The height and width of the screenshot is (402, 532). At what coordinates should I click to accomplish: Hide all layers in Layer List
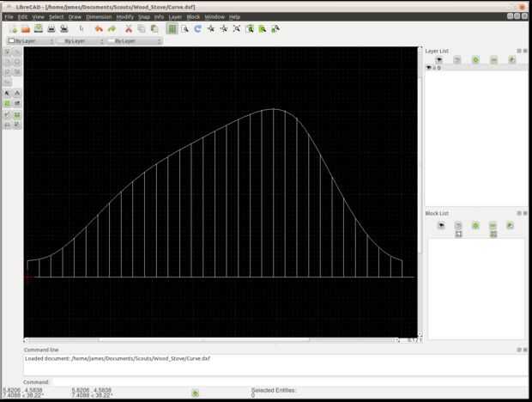click(x=457, y=60)
